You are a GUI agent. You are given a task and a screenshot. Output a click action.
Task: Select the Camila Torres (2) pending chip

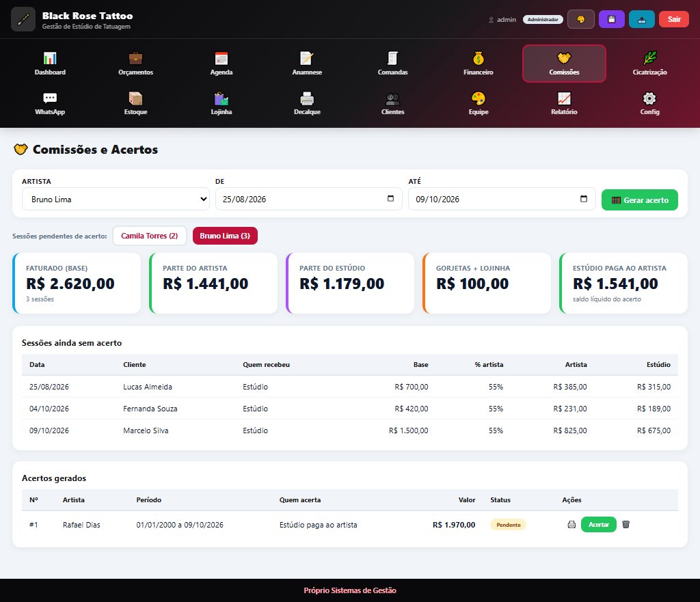click(149, 236)
